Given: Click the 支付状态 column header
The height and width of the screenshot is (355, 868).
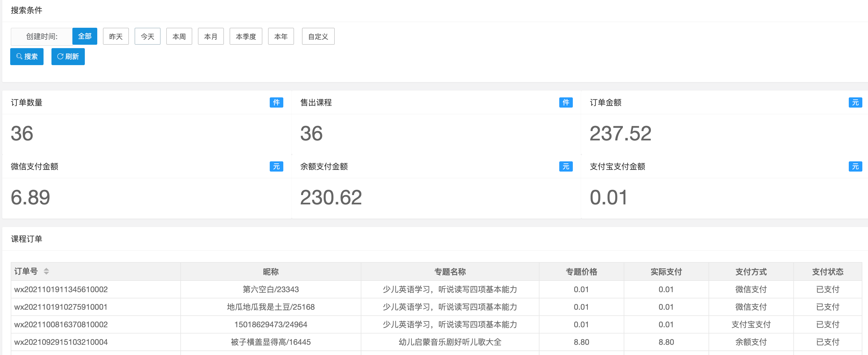Looking at the screenshot, I should [828, 272].
